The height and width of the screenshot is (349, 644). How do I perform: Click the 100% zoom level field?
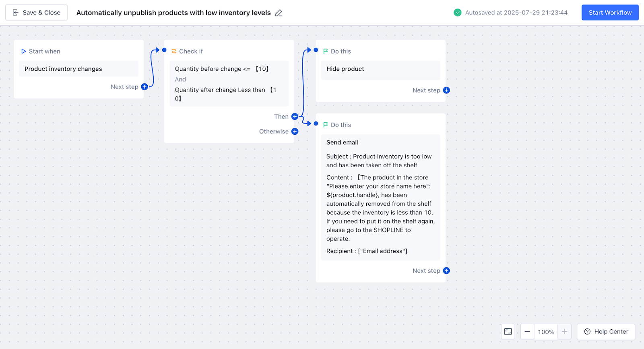tap(546, 332)
